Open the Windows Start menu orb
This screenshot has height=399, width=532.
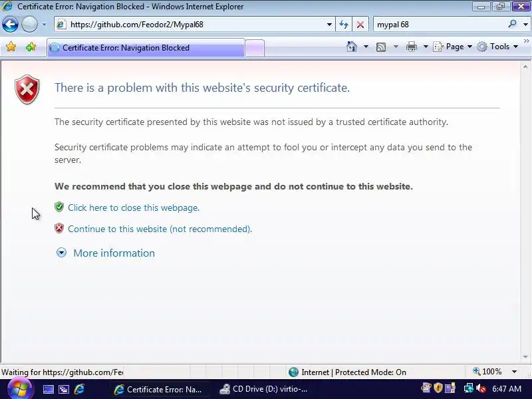20,389
